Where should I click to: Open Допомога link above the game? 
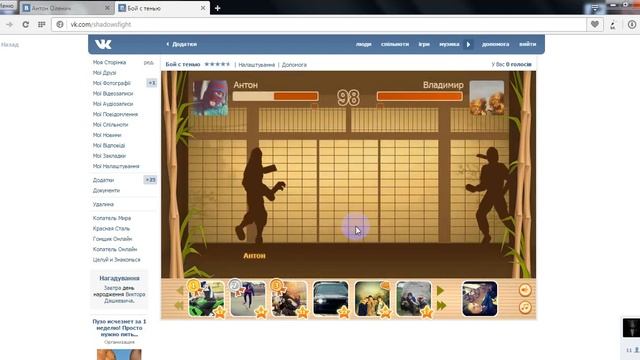[294, 64]
